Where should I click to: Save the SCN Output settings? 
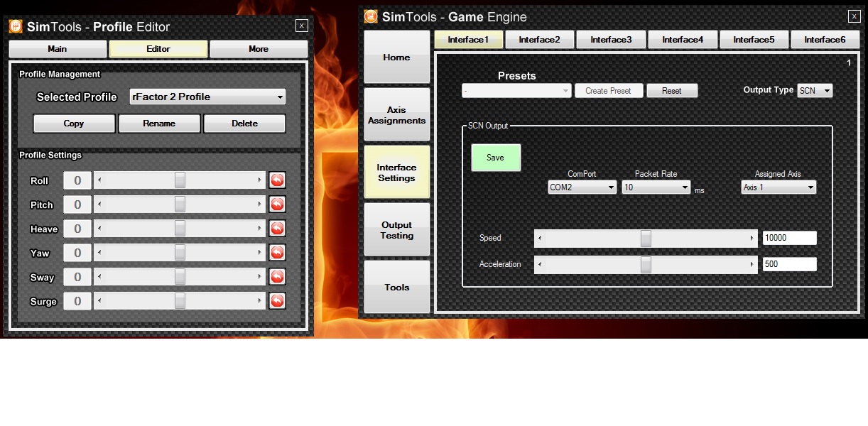[496, 158]
